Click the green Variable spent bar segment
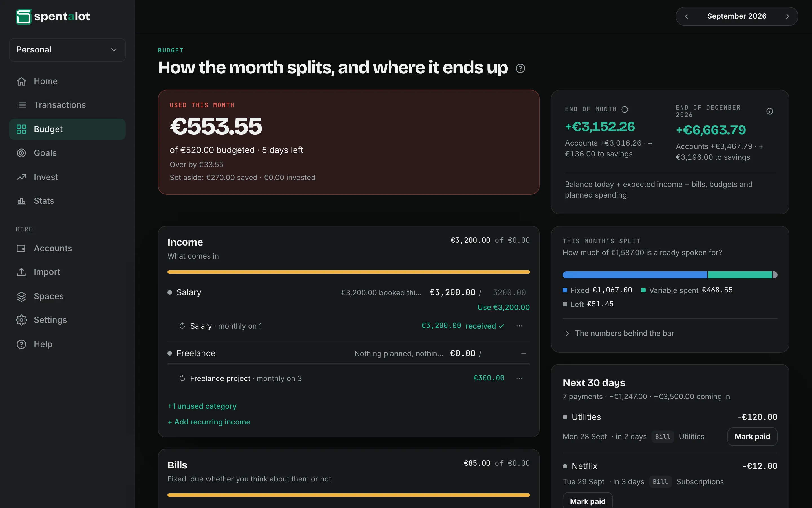812x508 pixels. (740, 275)
